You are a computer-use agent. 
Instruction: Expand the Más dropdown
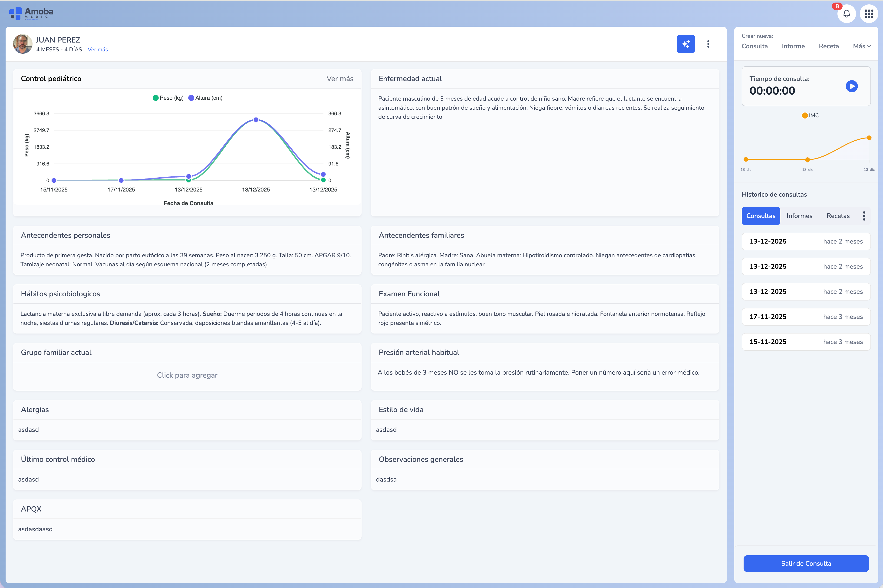tap(861, 46)
